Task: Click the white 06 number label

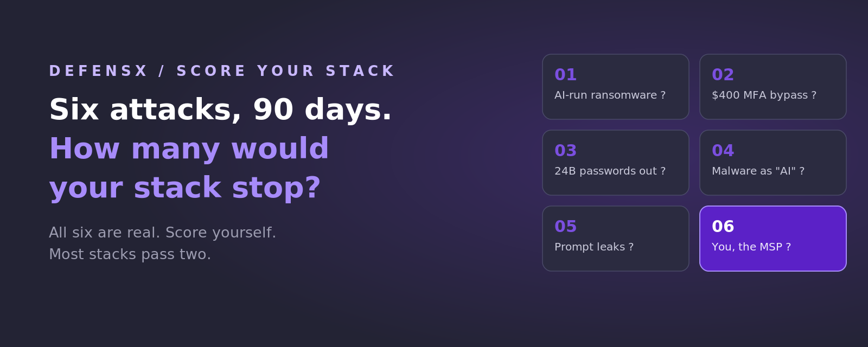Action: pyautogui.click(x=723, y=227)
